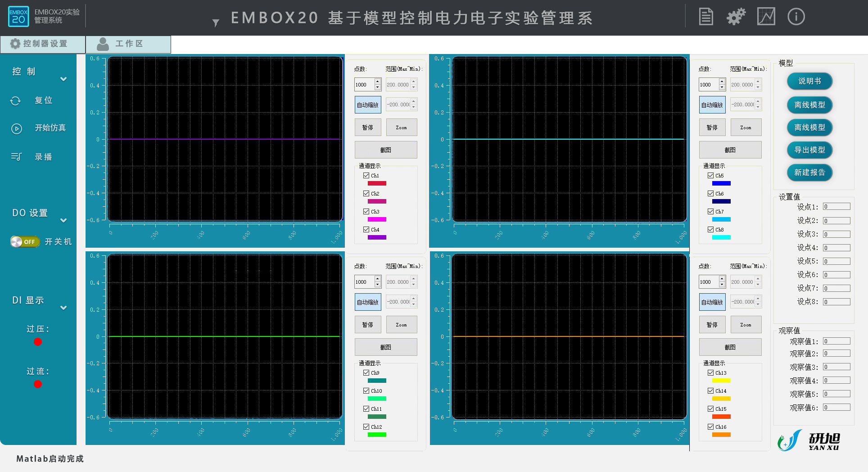Click the EMBOX20 logo icon

(18, 17)
